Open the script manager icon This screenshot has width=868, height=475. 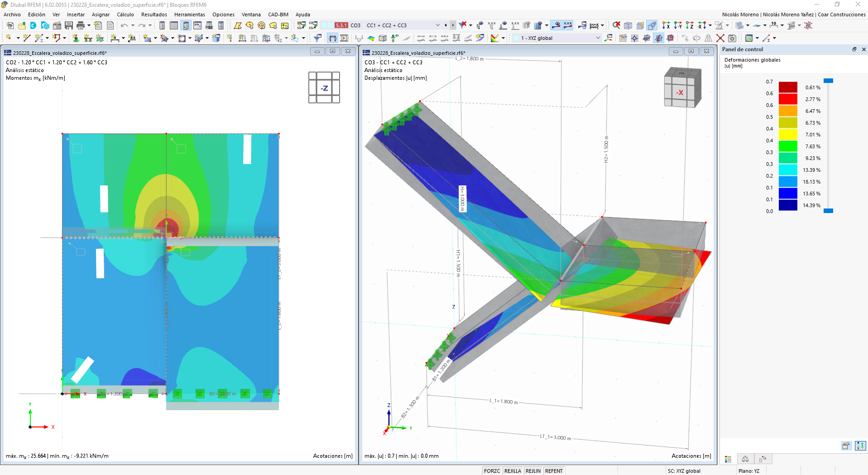pyautogui.click(x=209, y=25)
